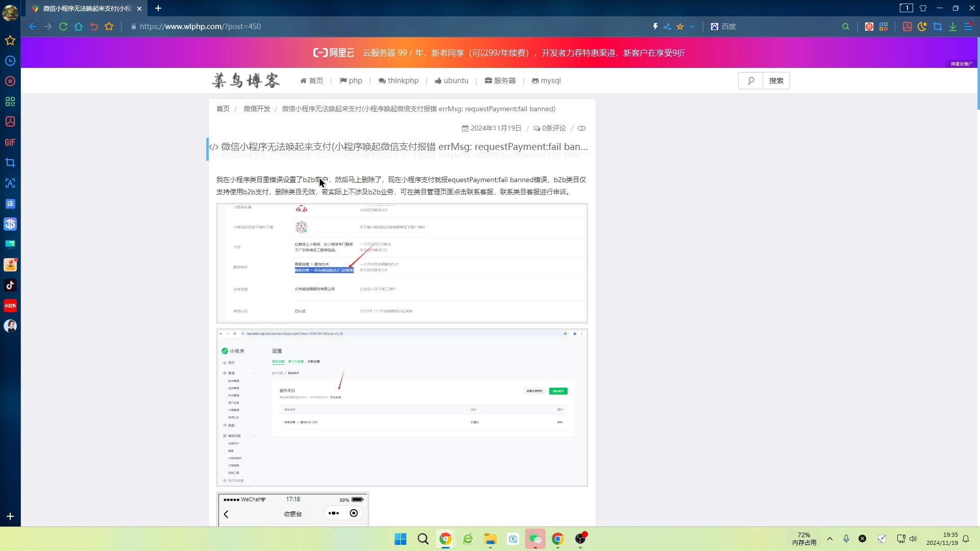Image resolution: width=980 pixels, height=551 pixels.
Task: Open the downloads icon in toolbar
Action: point(953,27)
